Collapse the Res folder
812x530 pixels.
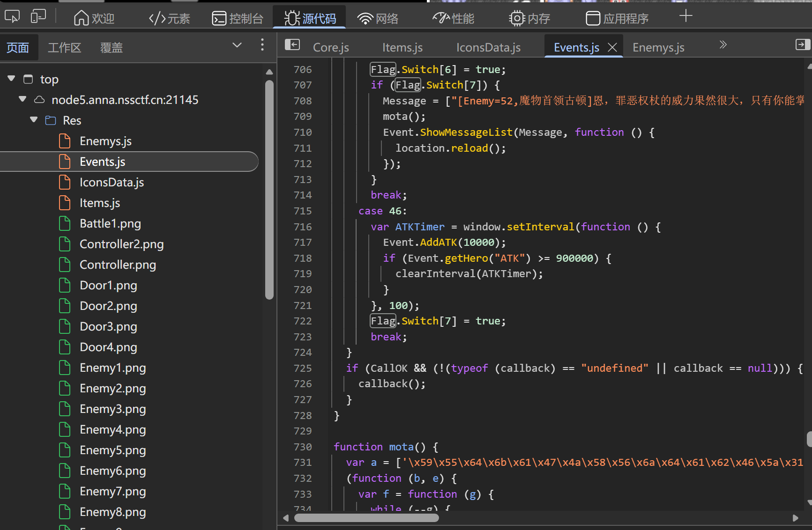(x=34, y=120)
